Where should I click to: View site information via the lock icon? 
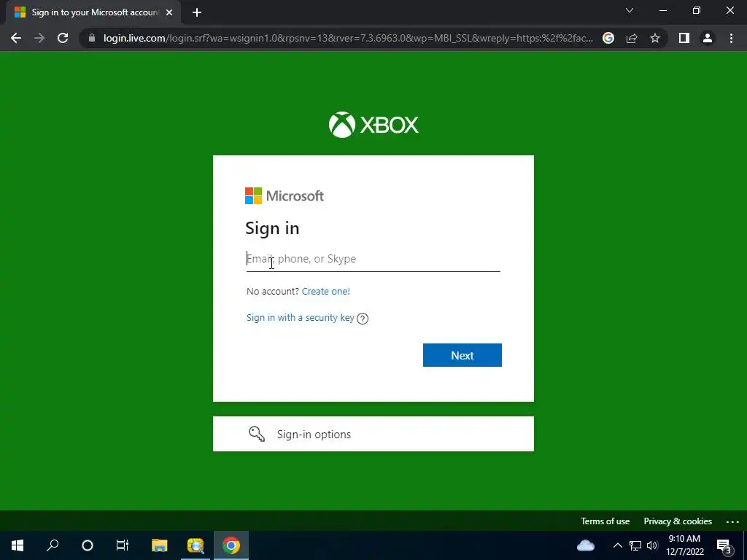click(92, 38)
